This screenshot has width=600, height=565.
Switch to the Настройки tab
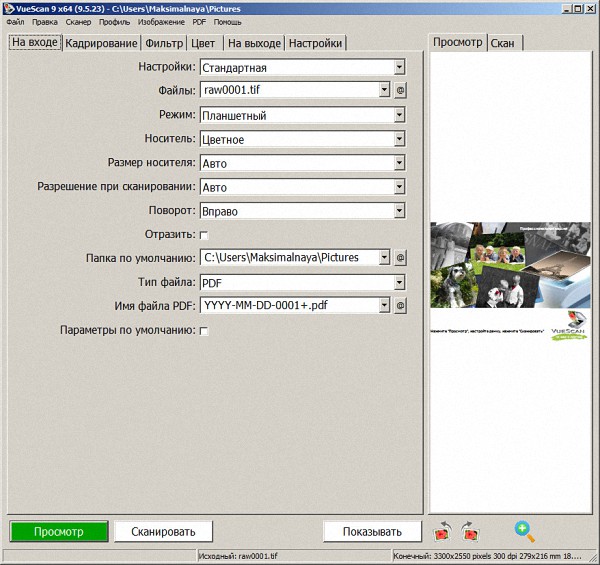click(315, 43)
